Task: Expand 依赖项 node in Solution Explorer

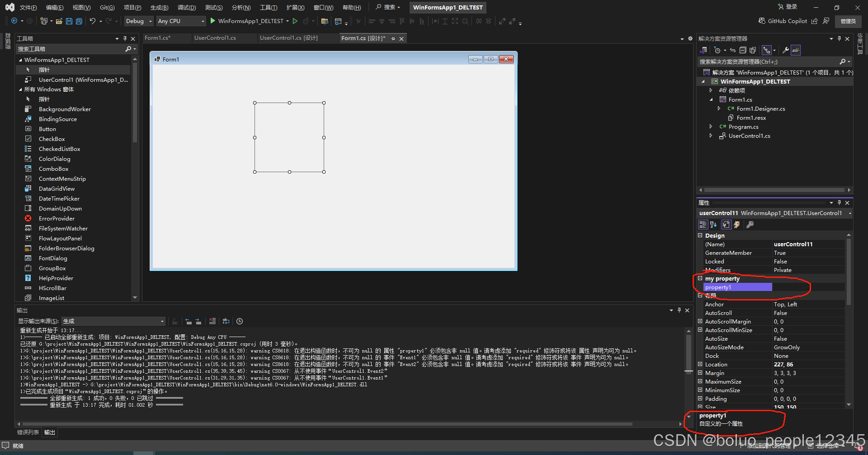Action: [711, 90]
